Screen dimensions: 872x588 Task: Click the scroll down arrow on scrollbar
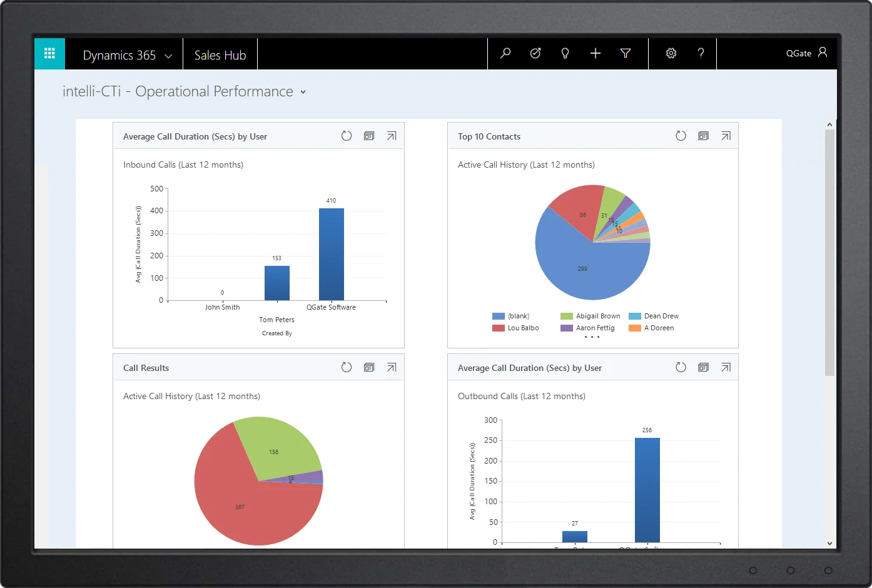click(830, 544)
